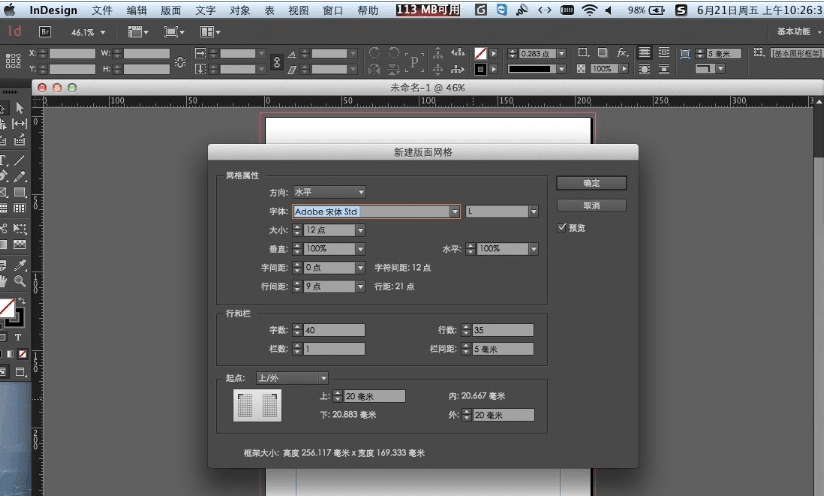Viewport: 824px width, 497px height.
Task: Toggle the constrain width and height proportions icon
Action: 179,61
